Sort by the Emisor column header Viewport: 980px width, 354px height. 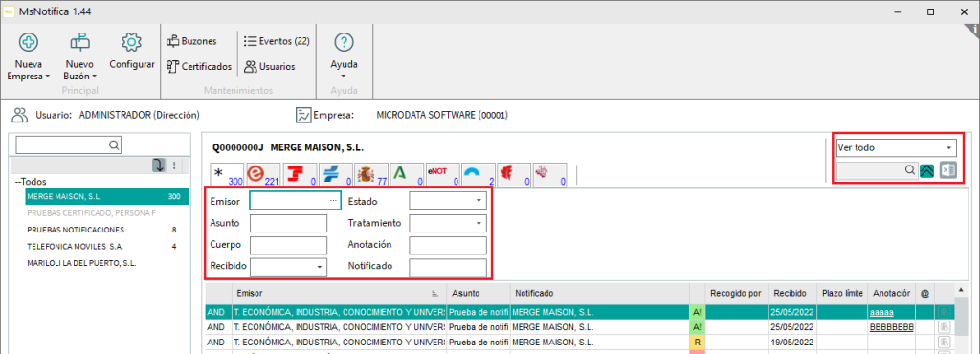point(338,293)
